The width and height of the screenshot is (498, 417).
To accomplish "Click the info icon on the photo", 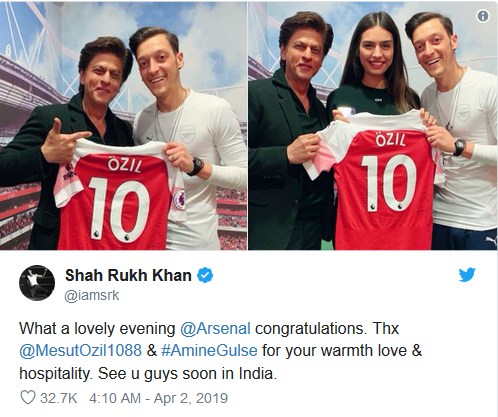I will (x=483, y=16).
